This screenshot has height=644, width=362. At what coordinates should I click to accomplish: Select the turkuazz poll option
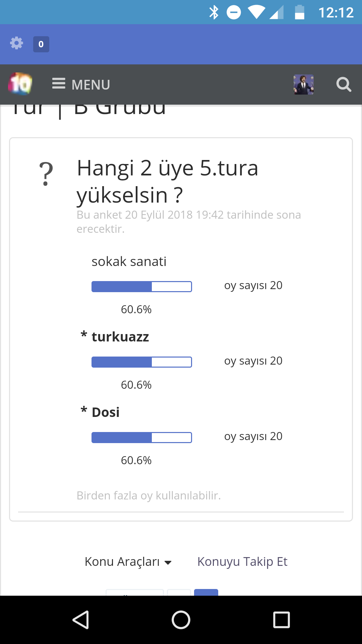(x=120, y=337)
